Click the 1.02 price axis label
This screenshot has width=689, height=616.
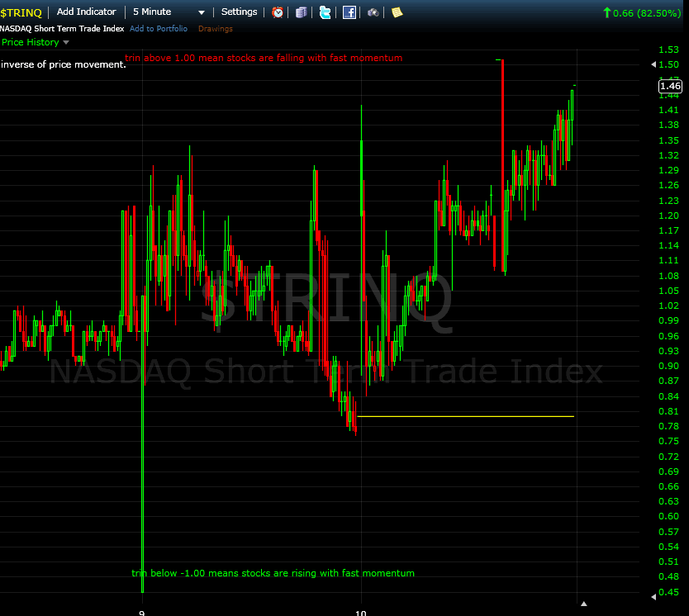669,306
